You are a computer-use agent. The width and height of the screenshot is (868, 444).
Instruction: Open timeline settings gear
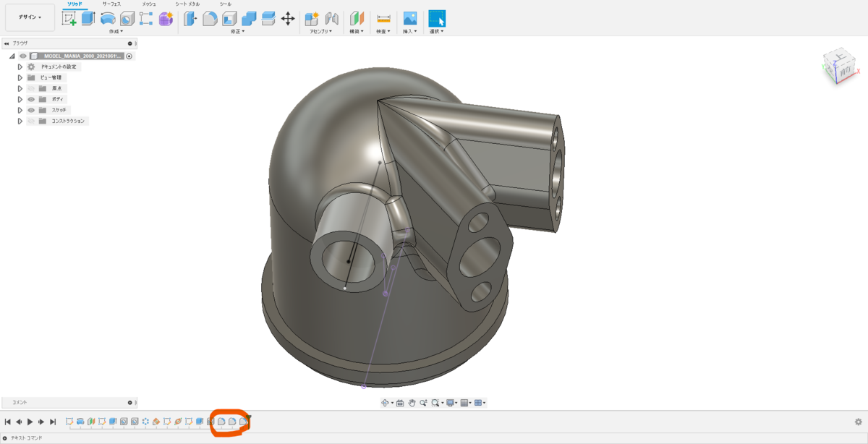click(x=859, y=422)
